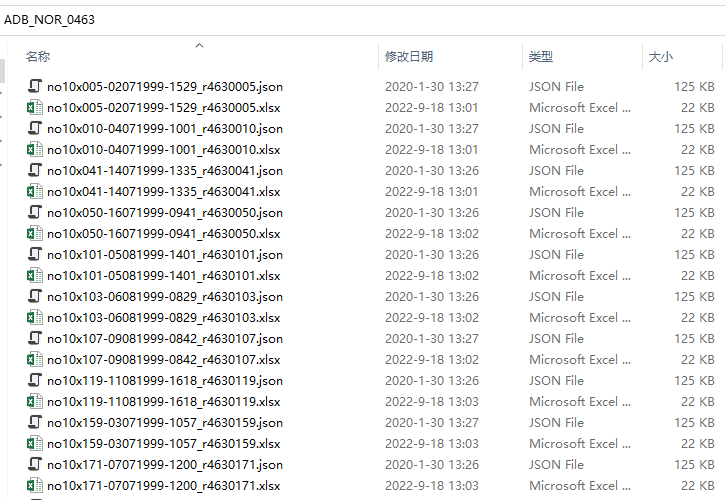This screenshot has height=500, width=726.
Task: Select file no10x050-16071999-0941_r4630050.xlsx
Action: (164, 233)
